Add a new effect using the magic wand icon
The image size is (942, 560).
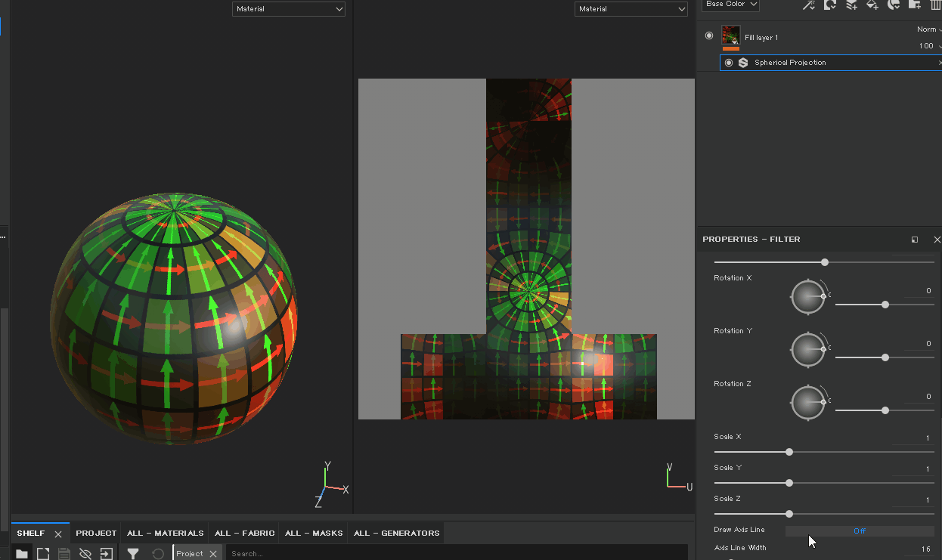(808, 5)
